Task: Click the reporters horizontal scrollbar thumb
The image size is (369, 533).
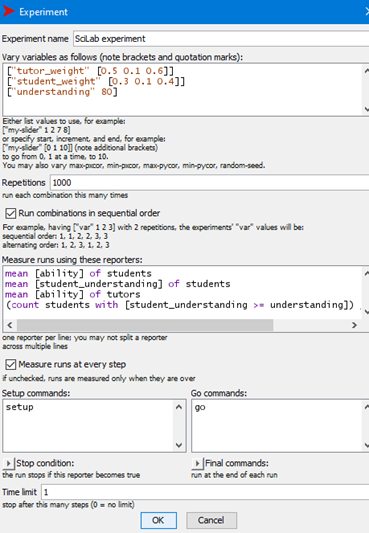Action: pyautogui.click(x=145, y=325)
